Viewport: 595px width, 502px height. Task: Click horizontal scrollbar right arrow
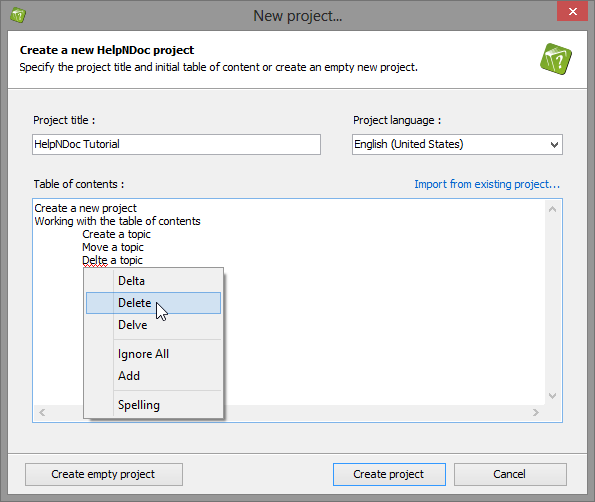535,412
